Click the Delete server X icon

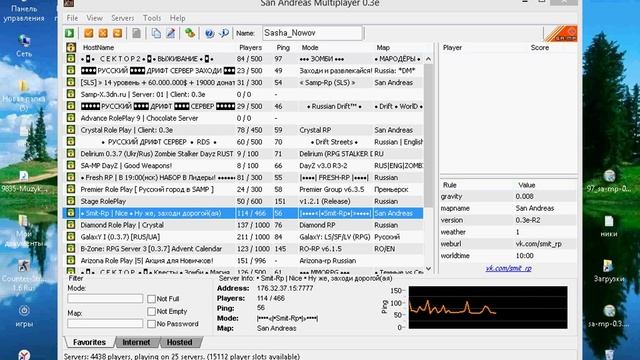click(103, 33)
